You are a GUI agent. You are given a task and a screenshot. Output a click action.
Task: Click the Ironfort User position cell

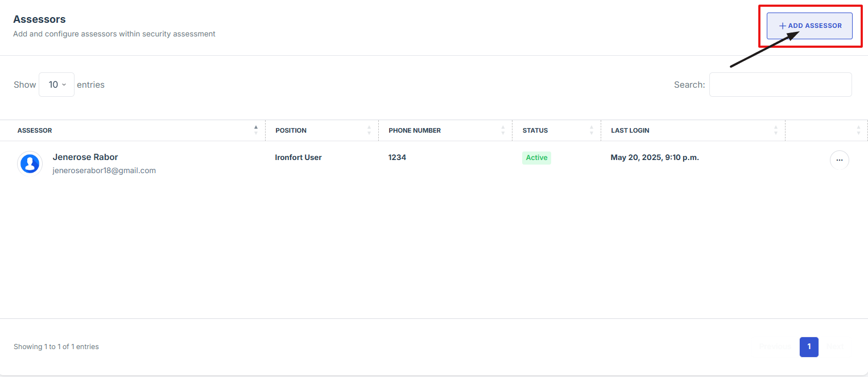click(298, 157)
